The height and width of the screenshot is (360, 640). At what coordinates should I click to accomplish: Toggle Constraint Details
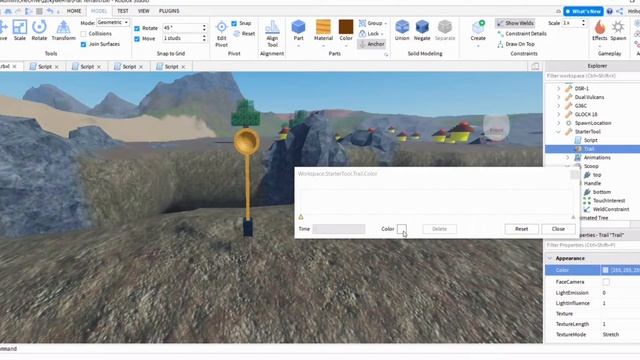[522, 33]
